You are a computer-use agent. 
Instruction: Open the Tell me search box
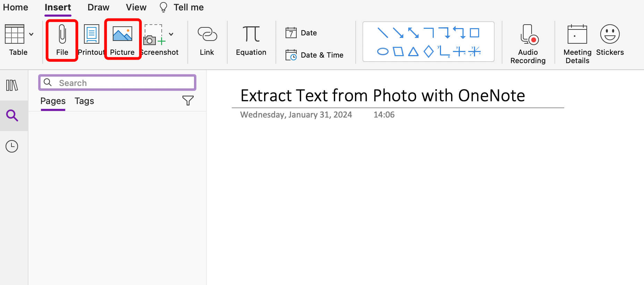coord(181,7)
